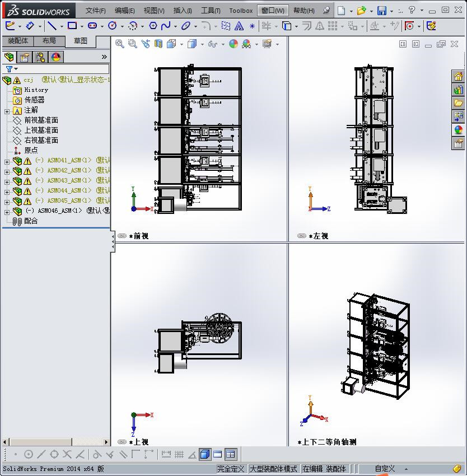Open the Design Library task pane icon
Image resolution: width=467 pixels, height=476 pixels.
point(458,90)
